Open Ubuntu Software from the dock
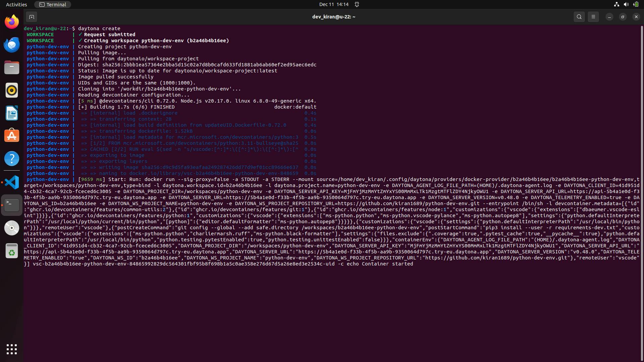 [12, 136]
